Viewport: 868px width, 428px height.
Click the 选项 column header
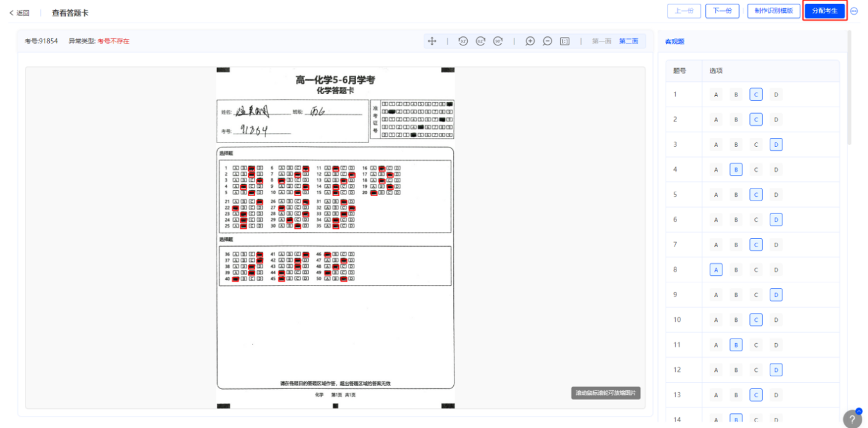[x=716, y=71]
